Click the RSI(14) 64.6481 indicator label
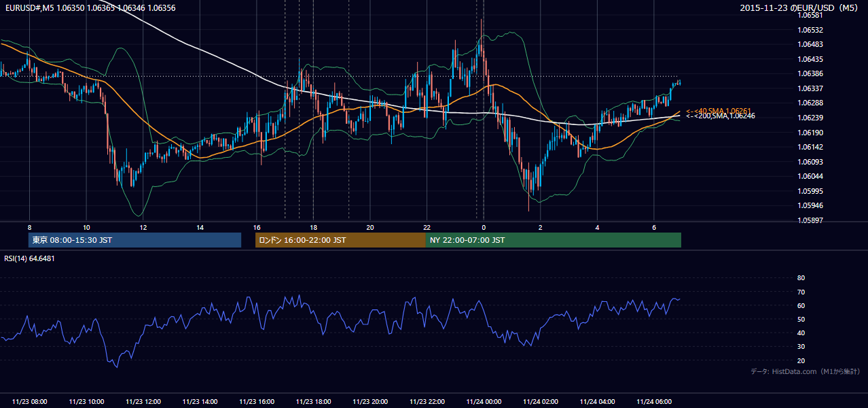 pyautogui.click(x=29, y=258)
